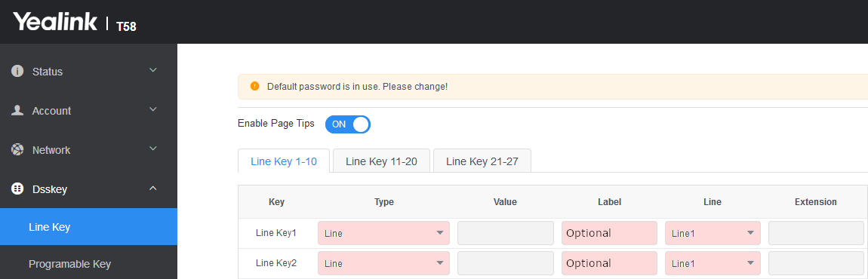Viewport: 868px width, 279px height.
Task: Click the Account person icon
Action: coord(17,110)
